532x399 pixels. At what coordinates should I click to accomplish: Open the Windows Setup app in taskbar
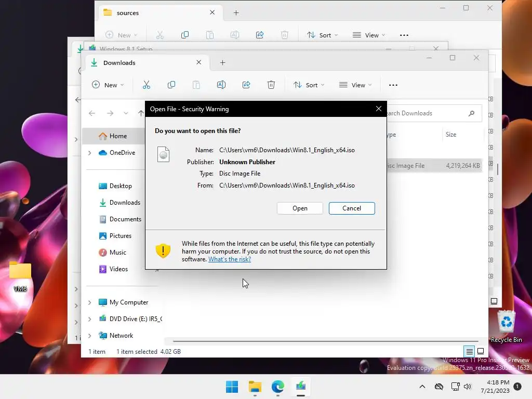coord(301,387)
